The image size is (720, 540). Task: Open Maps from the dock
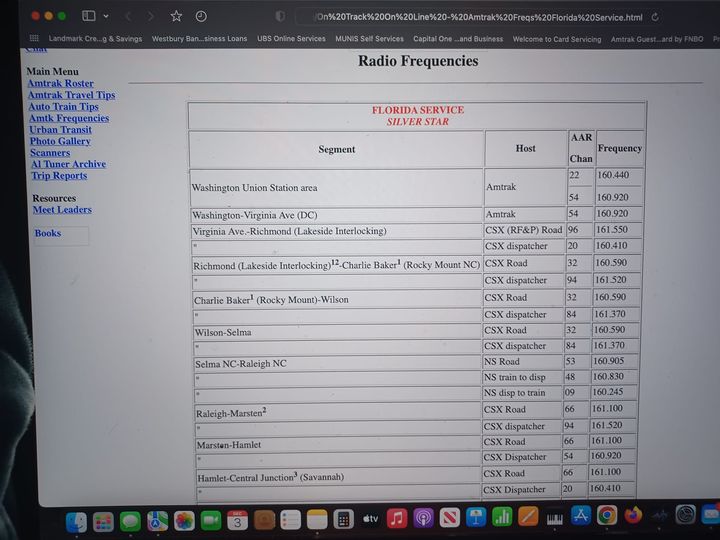[157, 522]
